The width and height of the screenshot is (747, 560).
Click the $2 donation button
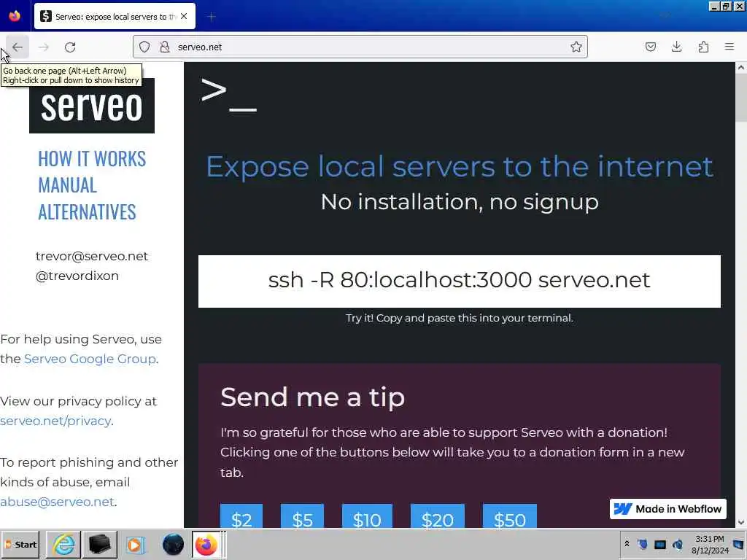pyautogui.click(x=241, y=517)
